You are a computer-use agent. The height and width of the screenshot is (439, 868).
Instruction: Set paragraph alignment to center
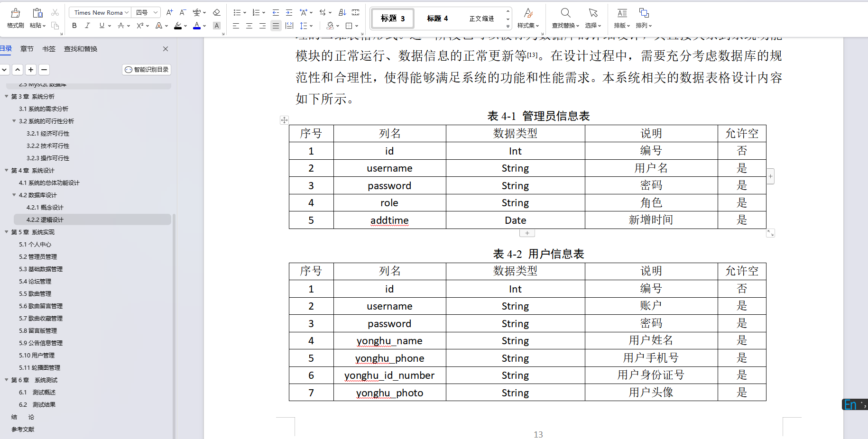coord(249,26)
